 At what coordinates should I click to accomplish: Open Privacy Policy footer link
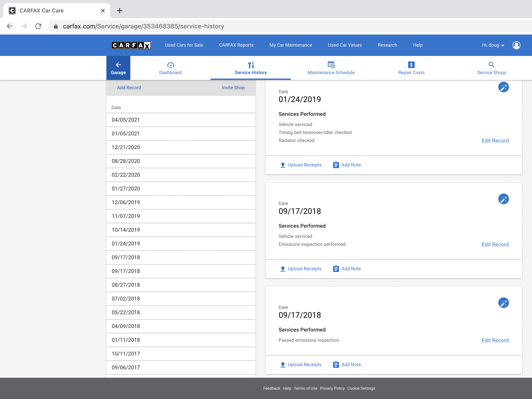pos(332,388)
